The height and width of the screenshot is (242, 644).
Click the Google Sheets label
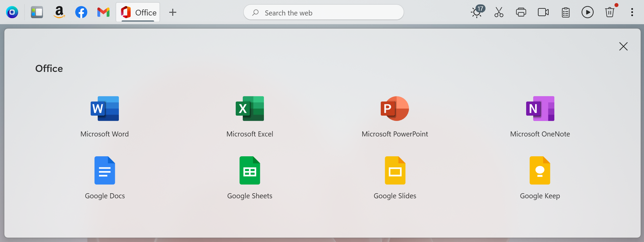(250, 196)
